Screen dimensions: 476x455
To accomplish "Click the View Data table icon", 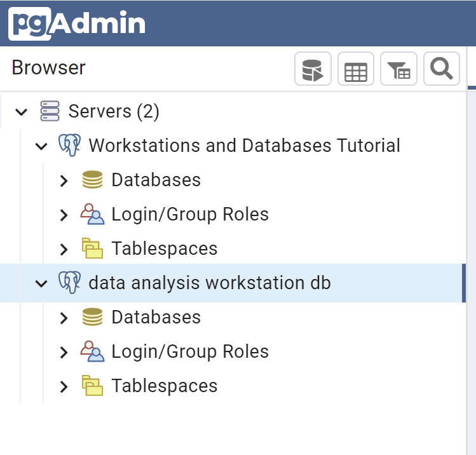I will point(355,69).
